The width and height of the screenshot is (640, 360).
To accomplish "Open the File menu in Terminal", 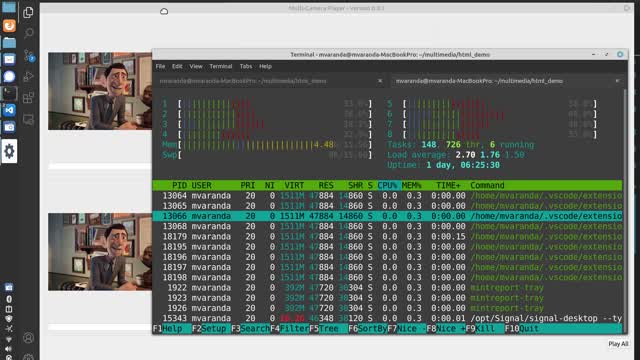I will 160,66.
